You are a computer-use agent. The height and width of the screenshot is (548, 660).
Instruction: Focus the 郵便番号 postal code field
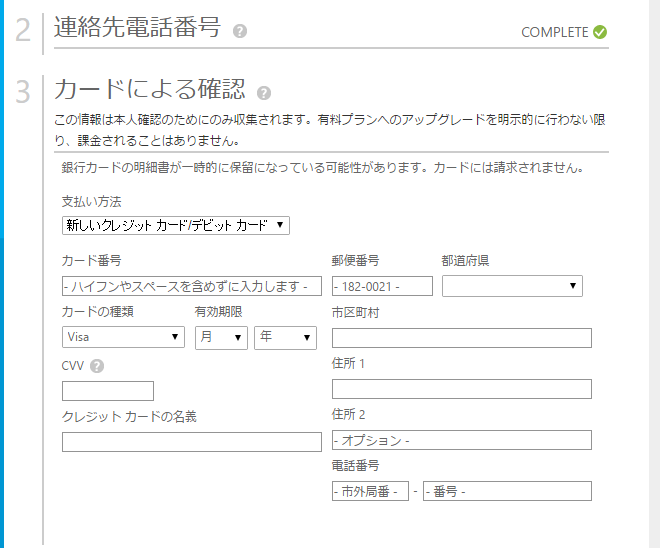tap(382, 286)
